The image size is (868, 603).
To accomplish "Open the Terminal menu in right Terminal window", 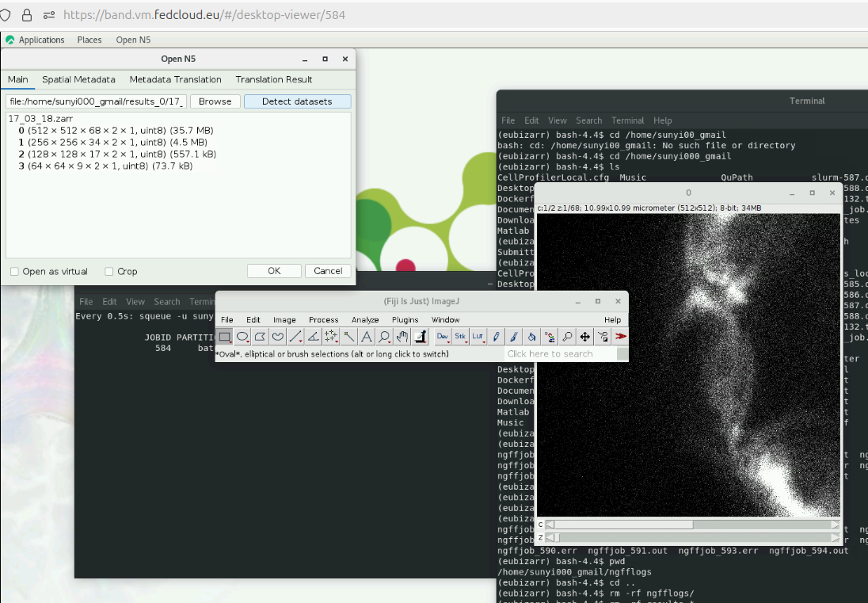I will (627, 120).
